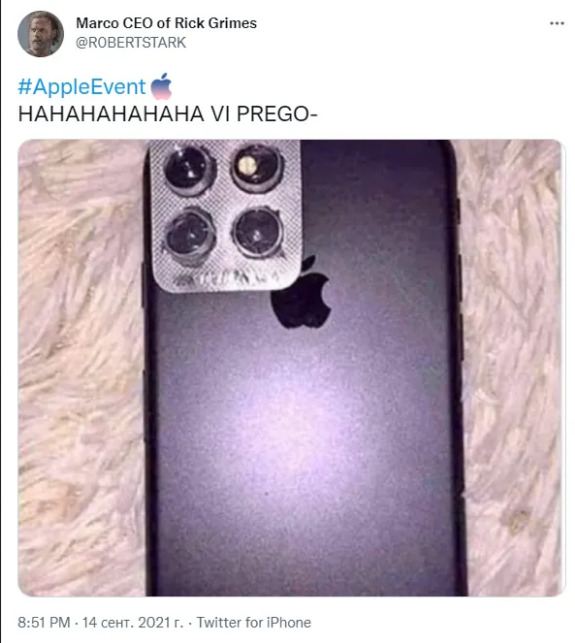Image resolution: width=575 pixels, height=643 pixels.
Task: Open the Marco CEO of Rick Grimes profile name
Action: tap(166, 23)
